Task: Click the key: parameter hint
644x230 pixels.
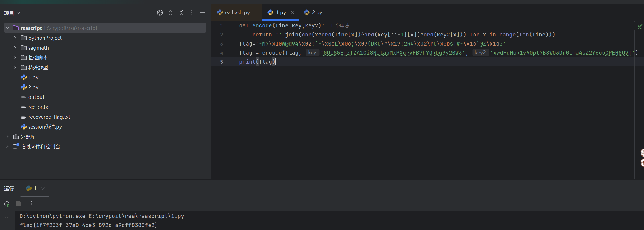Action: [313, 53]
